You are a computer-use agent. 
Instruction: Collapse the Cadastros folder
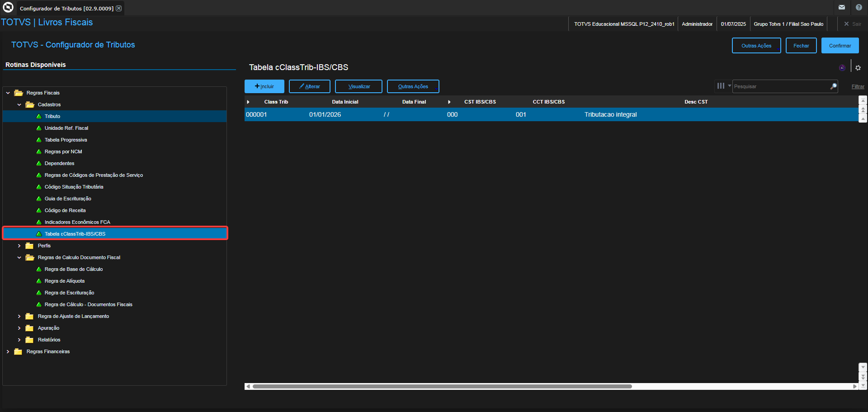tap(19, 104)
